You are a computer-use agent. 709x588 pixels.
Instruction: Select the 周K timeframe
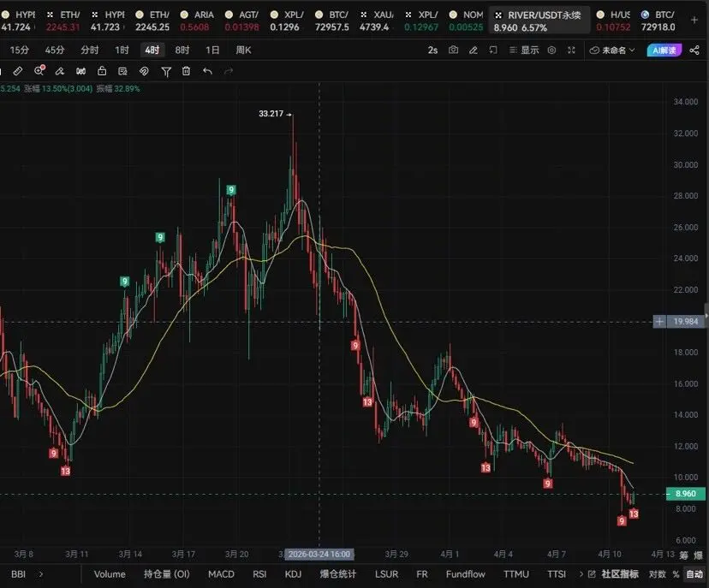[243, 50]
